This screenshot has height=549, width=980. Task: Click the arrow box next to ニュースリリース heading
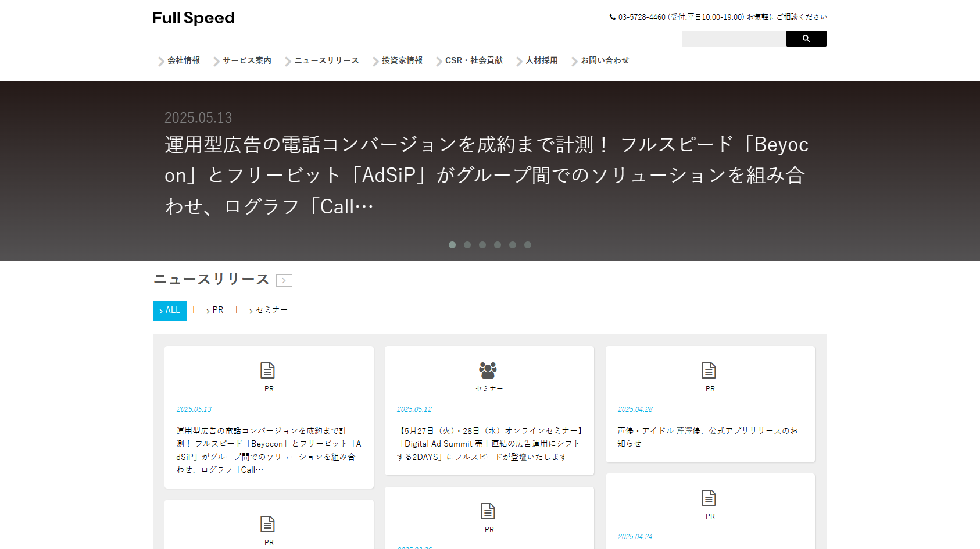coord(284,280)
